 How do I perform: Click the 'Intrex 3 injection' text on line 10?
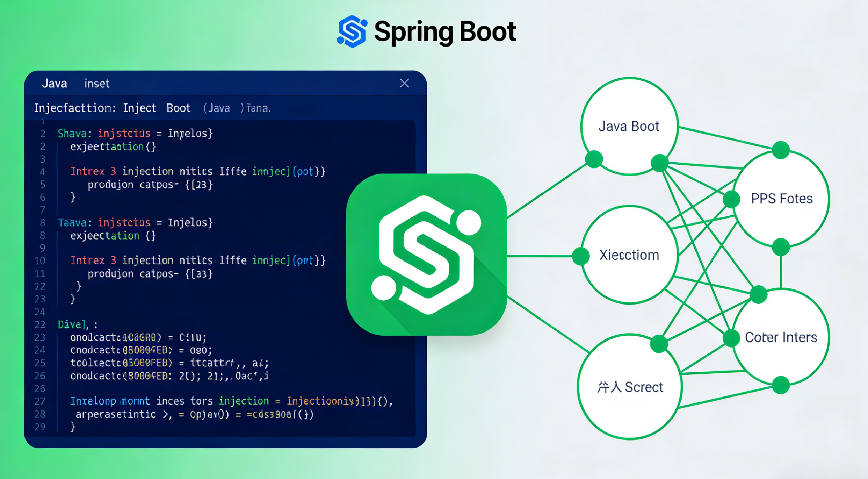[122, 260]
